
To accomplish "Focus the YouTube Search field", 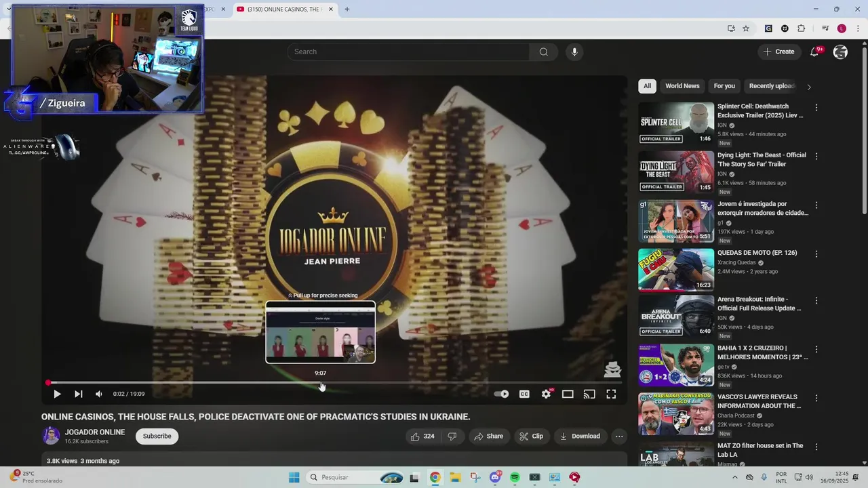I will click(408, 52).
